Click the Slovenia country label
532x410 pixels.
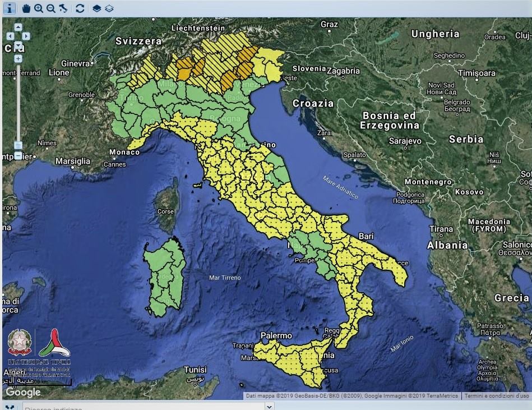309,68
